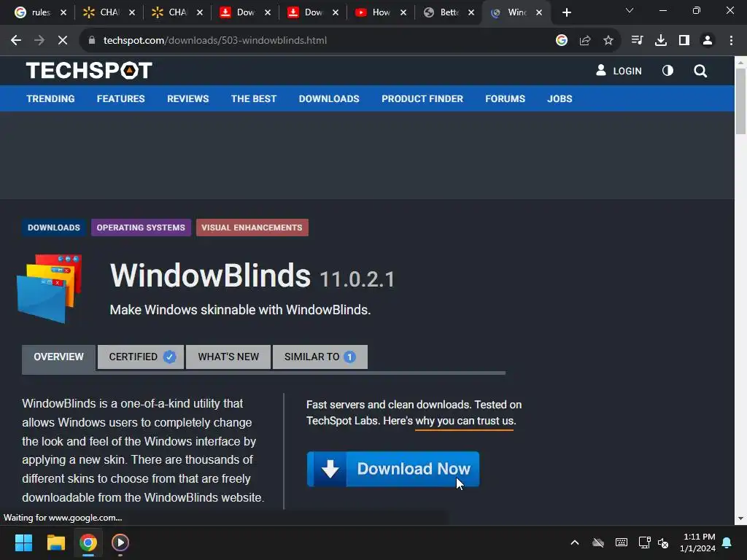This screenshot has height=560, width=747.
Task: Click the muted volume tray icon
Action: click(663, 542)
